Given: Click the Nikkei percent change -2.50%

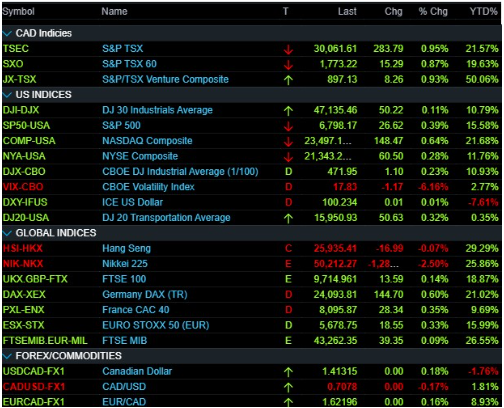Looking at the screenshot, I should point(433,264).
